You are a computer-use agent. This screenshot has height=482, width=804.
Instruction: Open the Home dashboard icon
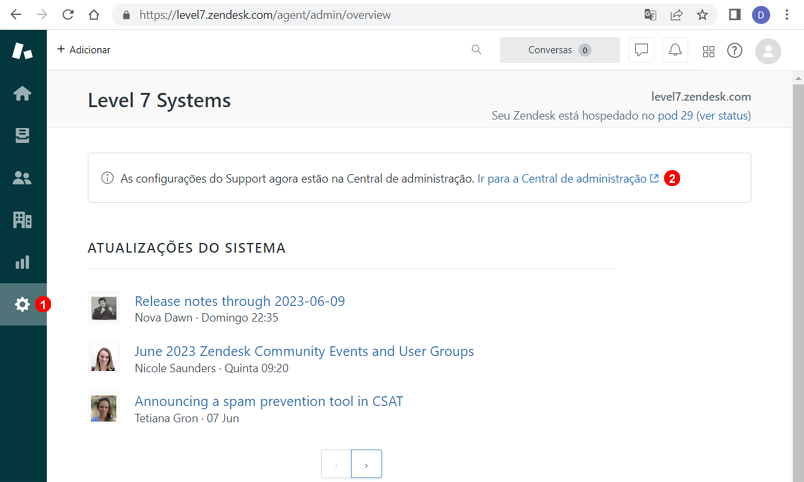(x=22, y=93)
